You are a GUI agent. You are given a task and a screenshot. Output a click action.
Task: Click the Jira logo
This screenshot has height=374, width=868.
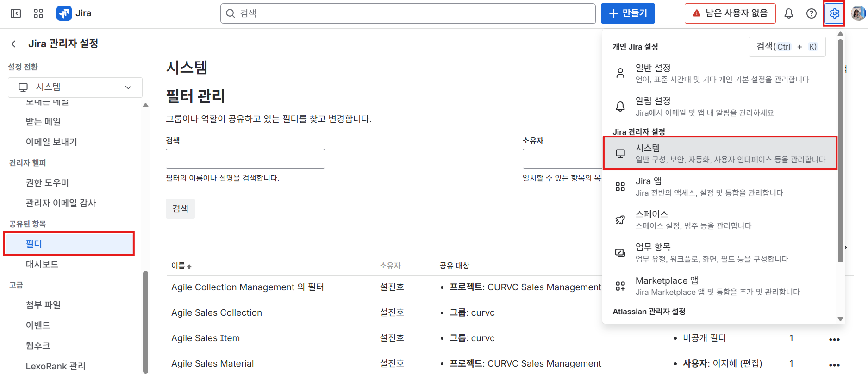74,13
